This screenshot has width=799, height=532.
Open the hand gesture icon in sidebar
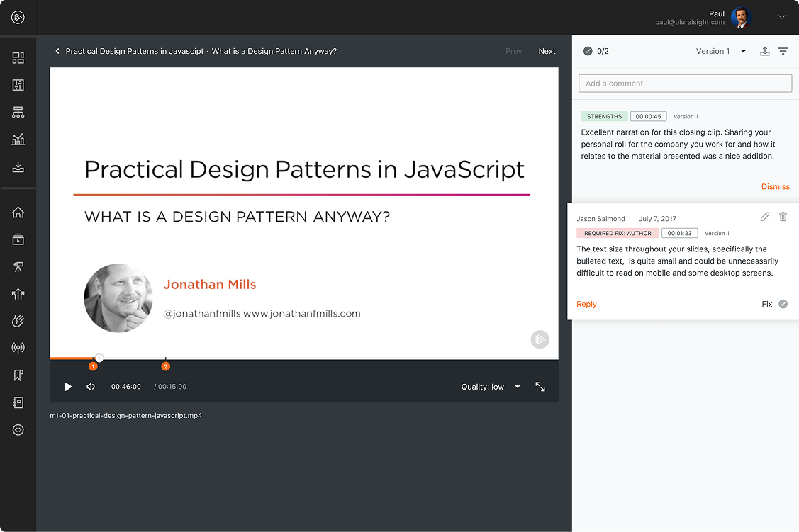18,321
